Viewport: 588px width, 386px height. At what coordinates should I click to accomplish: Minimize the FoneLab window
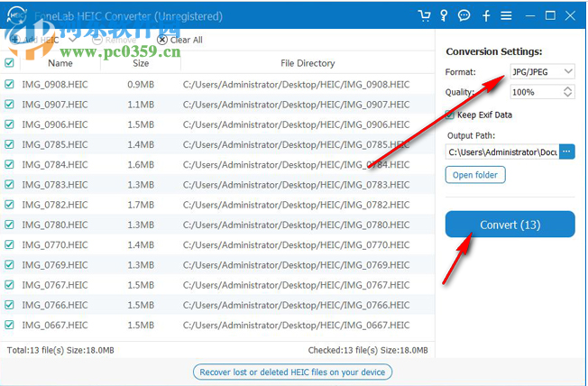coord(530,15)
